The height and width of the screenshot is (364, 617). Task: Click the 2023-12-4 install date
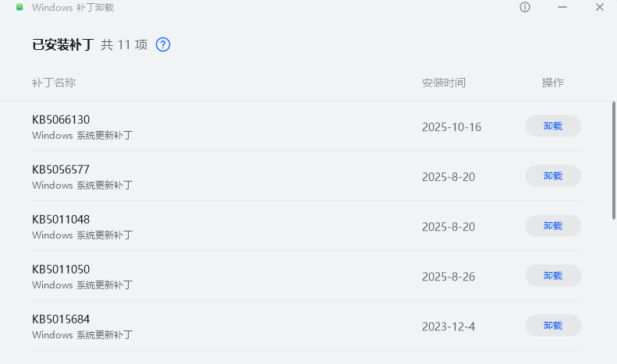(449, 327)
